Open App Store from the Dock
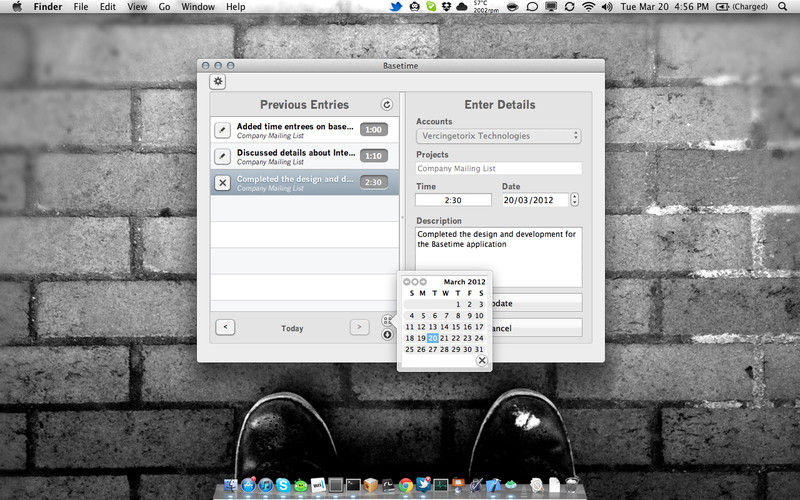Image resolution: width=800 pixels, height=500 pixels. (248, 485)
